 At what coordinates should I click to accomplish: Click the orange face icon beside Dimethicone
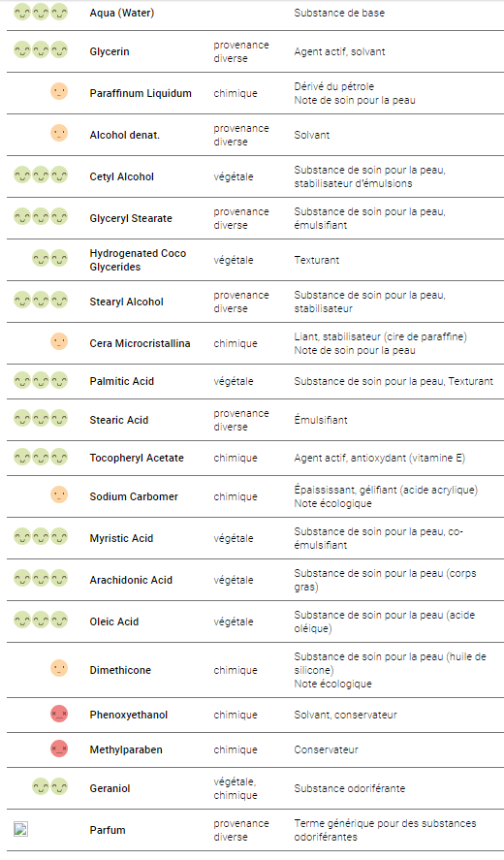click(59, 668)
